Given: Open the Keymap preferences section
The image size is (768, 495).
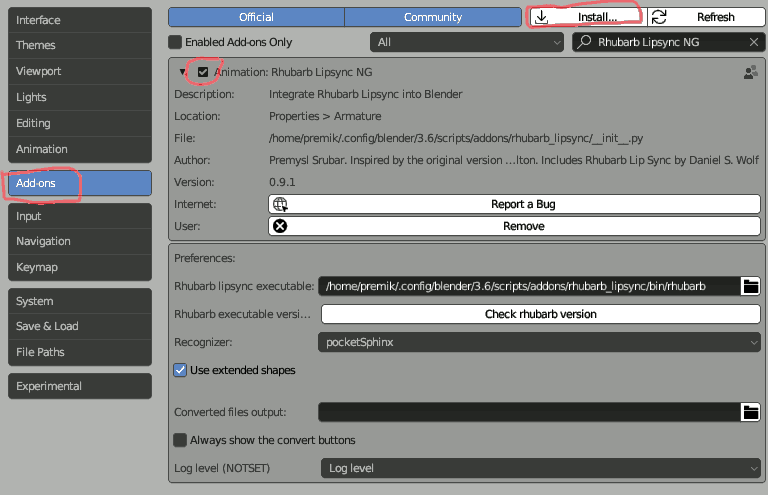Looking at the screenshot, I should 80,267.
